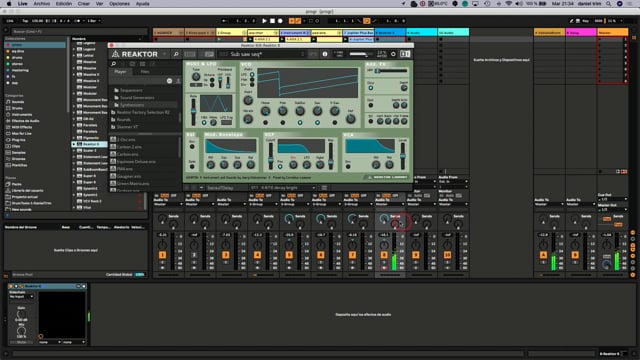Load the Equinoxe Deluxe.ens ensemble

136,162
